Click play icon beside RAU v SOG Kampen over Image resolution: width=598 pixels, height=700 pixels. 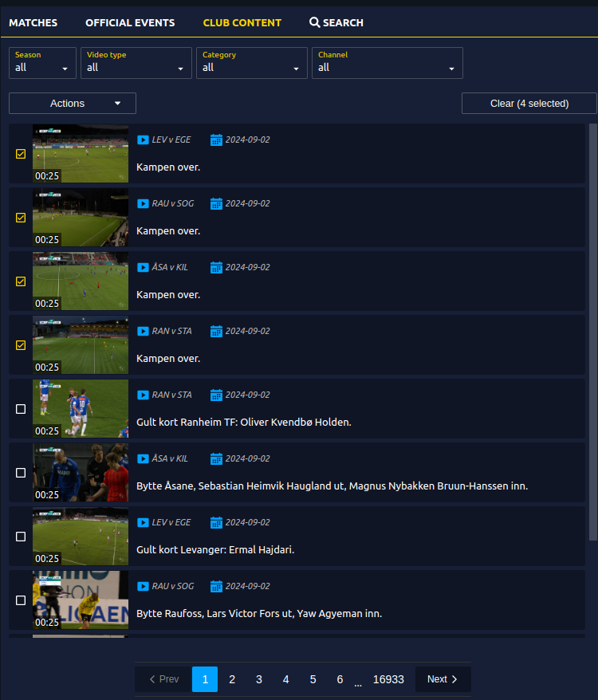tap(143, 203)
